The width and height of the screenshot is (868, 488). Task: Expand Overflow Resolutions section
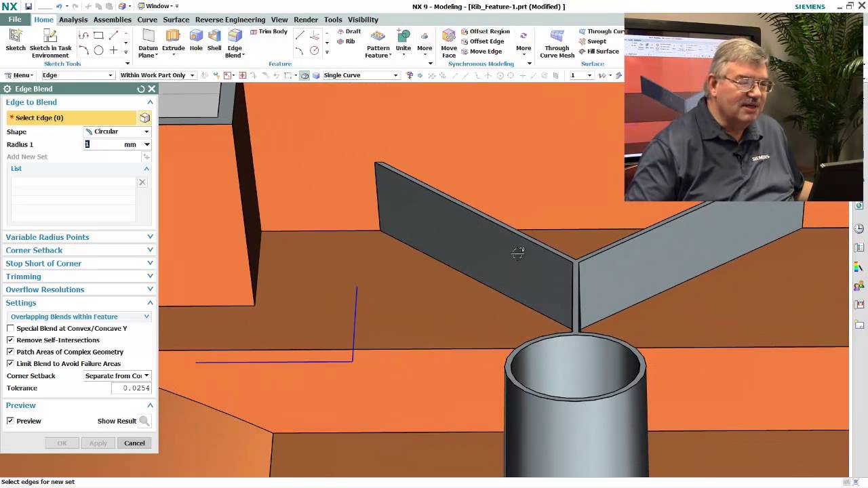79,289
